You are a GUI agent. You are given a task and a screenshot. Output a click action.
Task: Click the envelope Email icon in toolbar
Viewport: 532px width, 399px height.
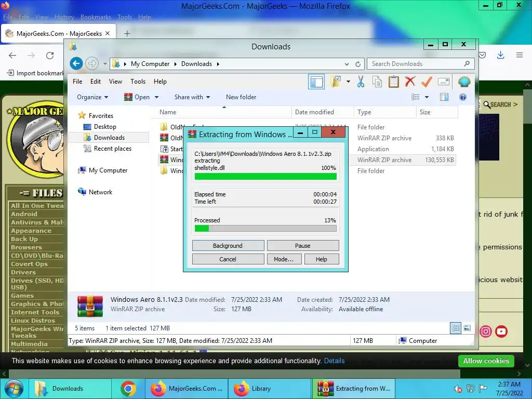[444, 82]
